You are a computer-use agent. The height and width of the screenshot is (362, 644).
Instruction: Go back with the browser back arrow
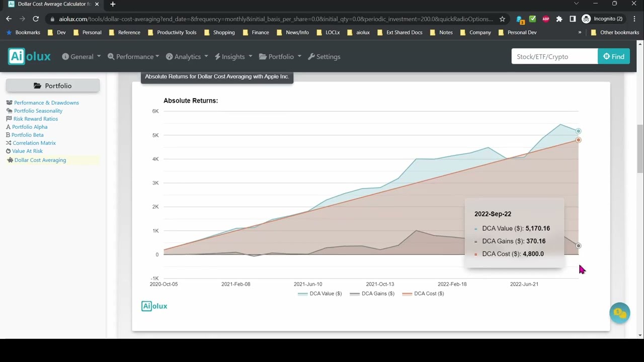[x=9, y=19]
